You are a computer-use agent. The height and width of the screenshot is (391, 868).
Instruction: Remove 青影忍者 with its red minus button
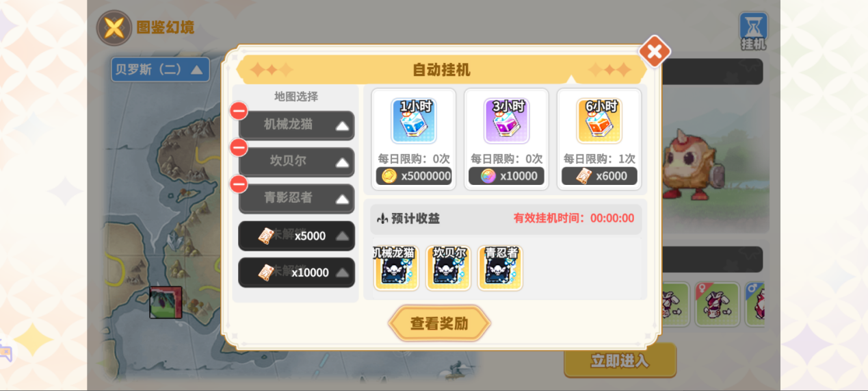point(239,184)
